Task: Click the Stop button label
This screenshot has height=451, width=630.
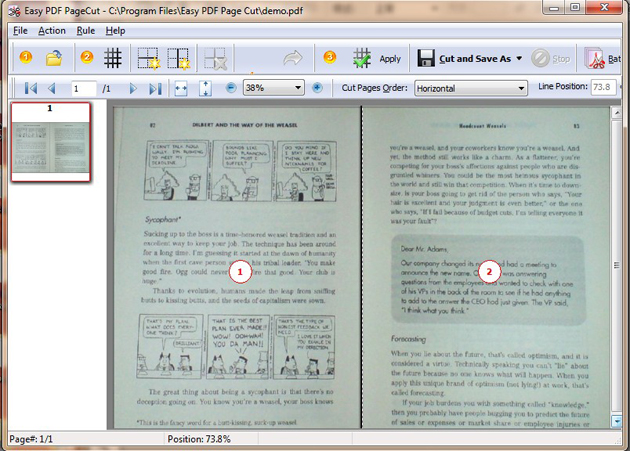Action: tap(561, 59)
